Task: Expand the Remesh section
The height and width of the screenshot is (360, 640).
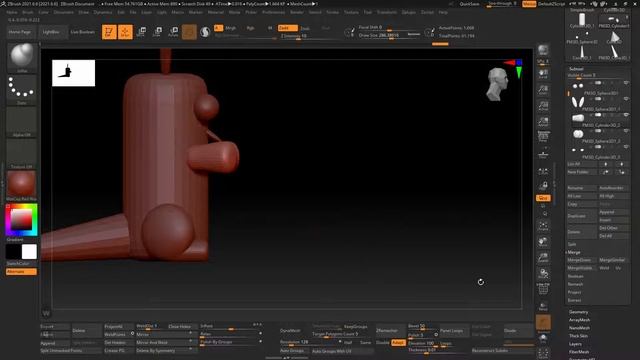Action: pos(576,284)
